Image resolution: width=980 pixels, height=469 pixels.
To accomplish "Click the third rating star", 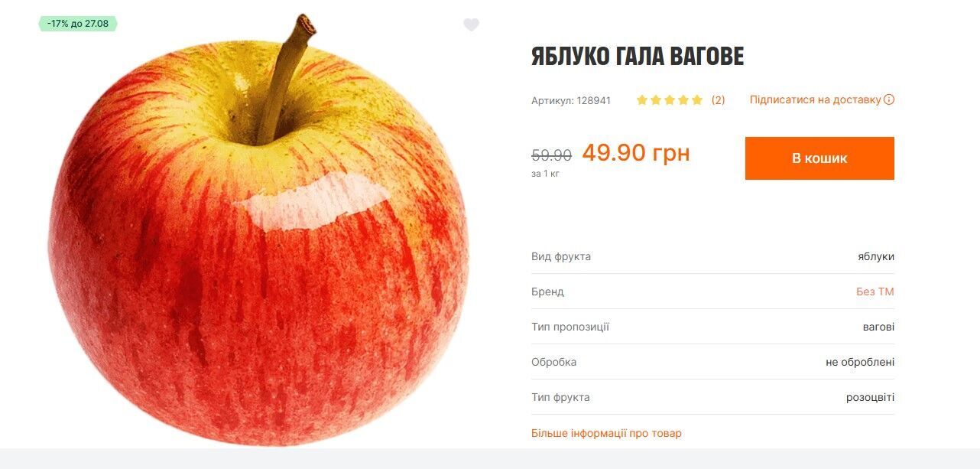I will pyautogui.click(x=670, y=99).
